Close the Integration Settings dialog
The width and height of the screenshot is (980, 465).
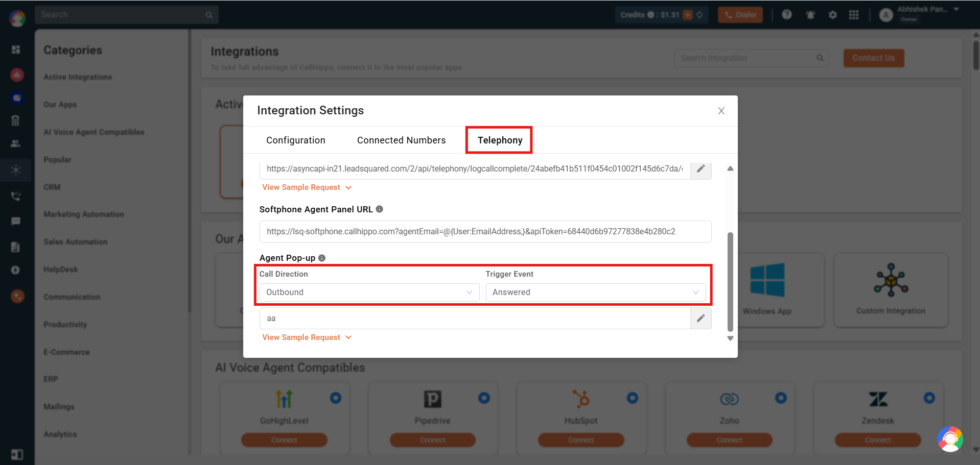click(721, 111)
